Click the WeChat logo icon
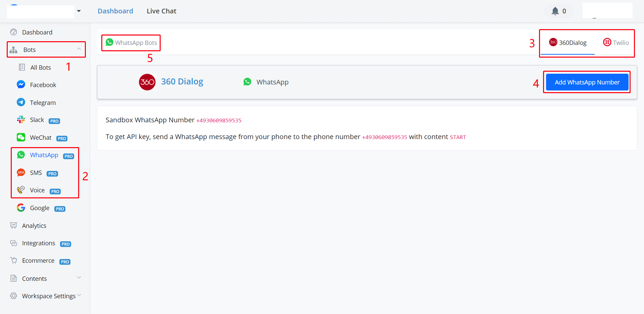 [x=21, y=137]
